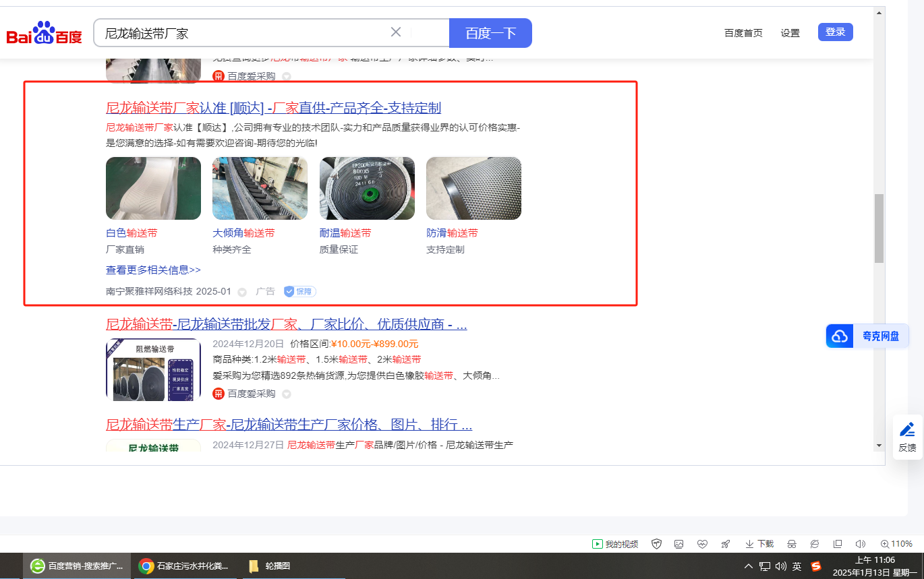
Task: Click the browser engine mode icon in status bar
Action: tap(815, 544)
